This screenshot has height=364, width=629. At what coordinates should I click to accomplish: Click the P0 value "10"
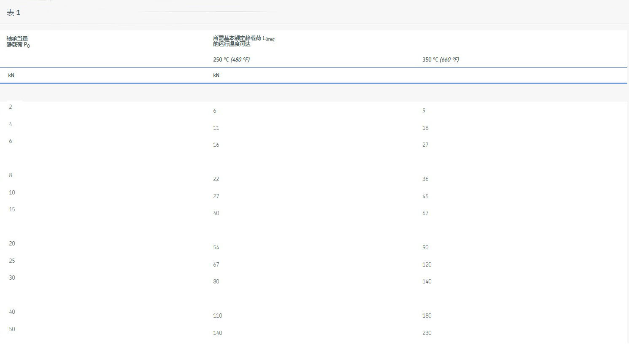coord(12,192)
